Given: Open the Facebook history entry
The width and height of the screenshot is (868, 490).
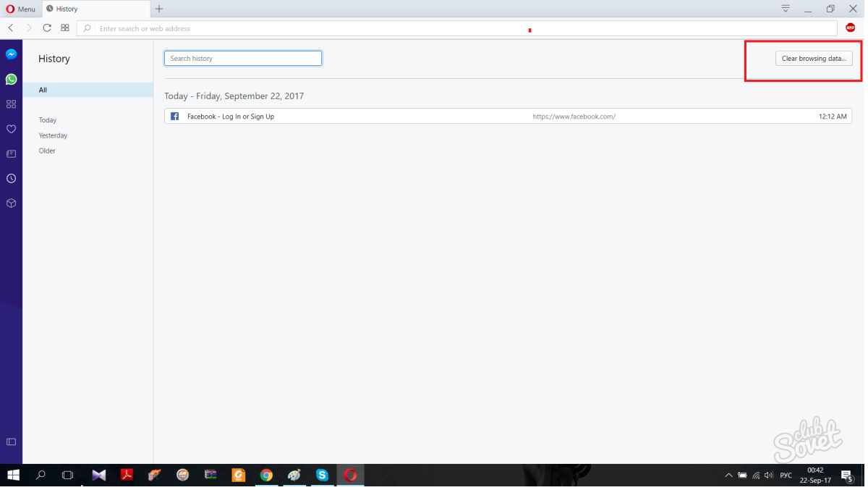Looking at the screenshot, I should click(231, 117).
